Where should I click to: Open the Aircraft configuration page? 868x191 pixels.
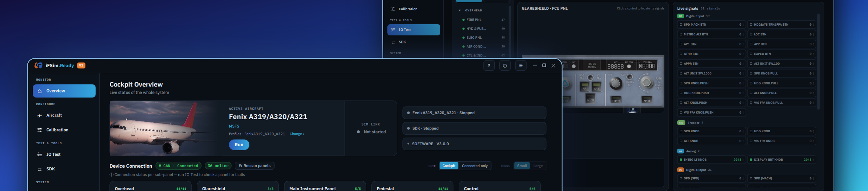click(64, 116)
